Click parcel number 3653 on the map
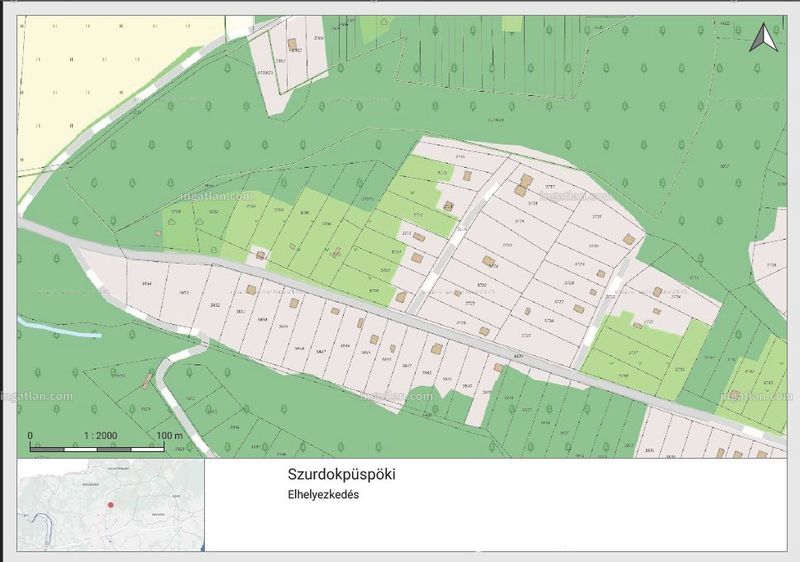 [184, 293]
